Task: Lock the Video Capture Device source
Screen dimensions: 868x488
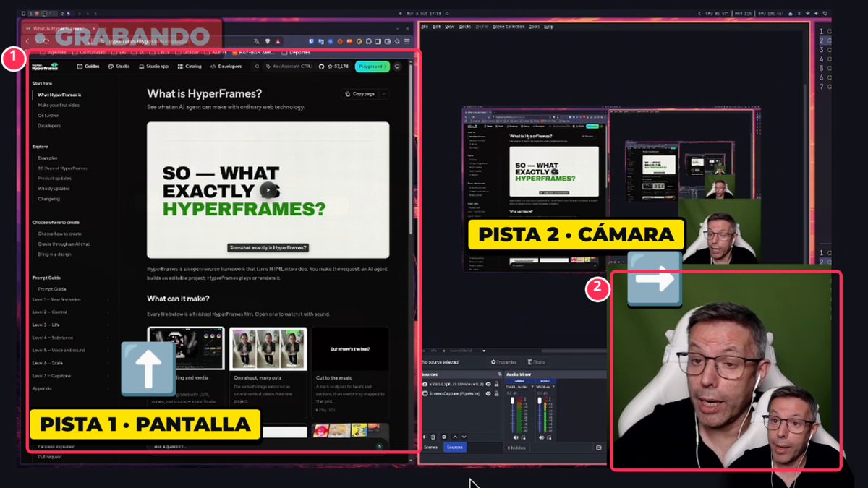Action: [x=497, y=384]
